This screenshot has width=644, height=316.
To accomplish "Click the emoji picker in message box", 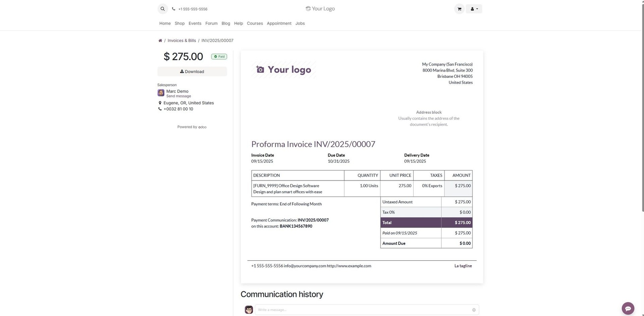I will tap(474, 310).
